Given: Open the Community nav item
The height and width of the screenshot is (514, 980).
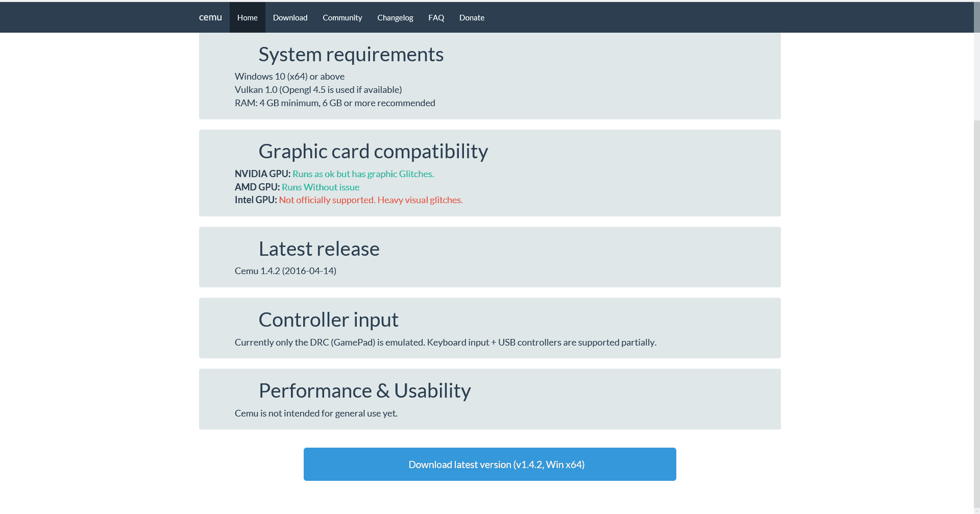Looking at the screenshot, I should [342, 17].
